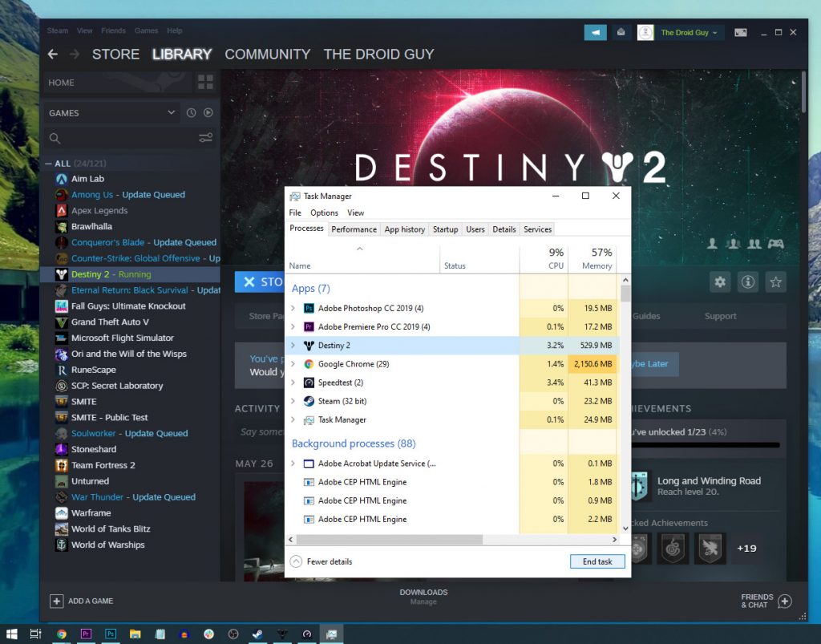Expand Adobe Premiere Pro CC 2019 group
Screen dimensions: 821x644
(x=293, y=326)
